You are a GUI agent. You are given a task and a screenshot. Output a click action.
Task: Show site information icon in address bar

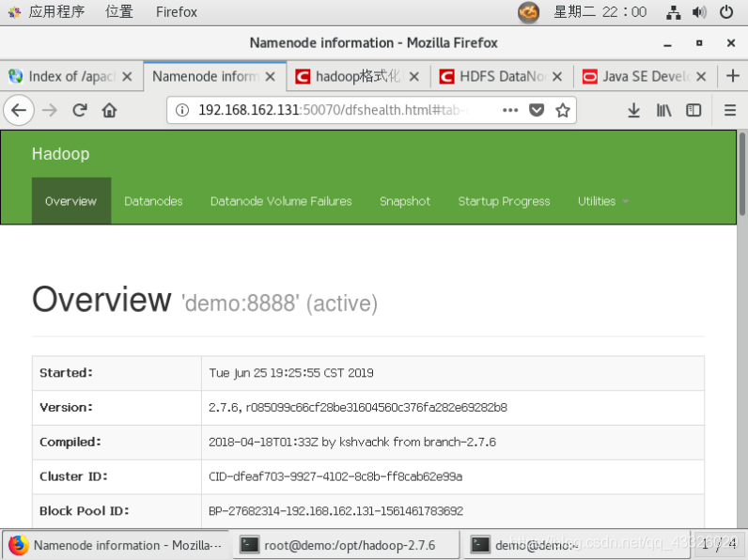pyautogui.click(x=181, y=111)
